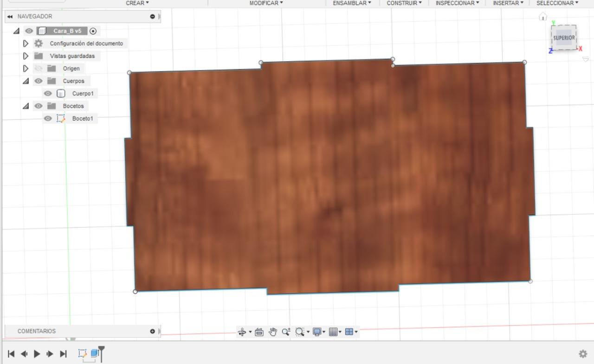Viewport: 594px width, 364px height.
Task: Click the Viewports layout icon
Action: 349,332
